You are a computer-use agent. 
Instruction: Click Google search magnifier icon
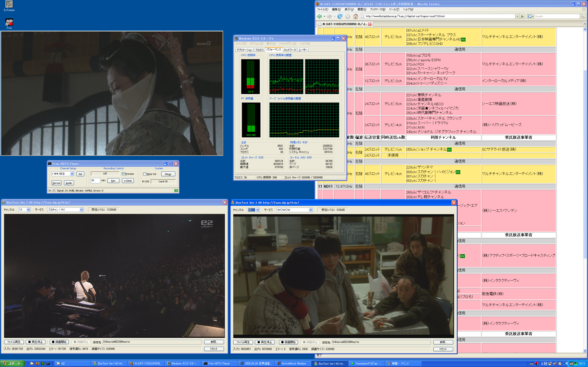pos(582,16)
